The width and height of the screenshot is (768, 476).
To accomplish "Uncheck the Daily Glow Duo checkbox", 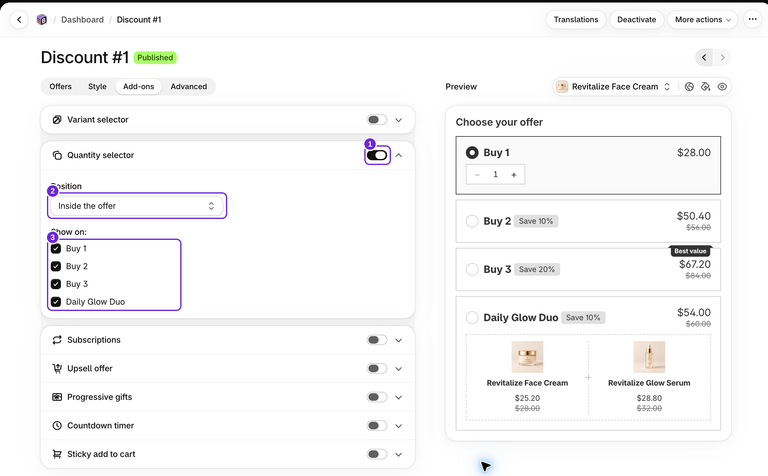I will 56,302.
